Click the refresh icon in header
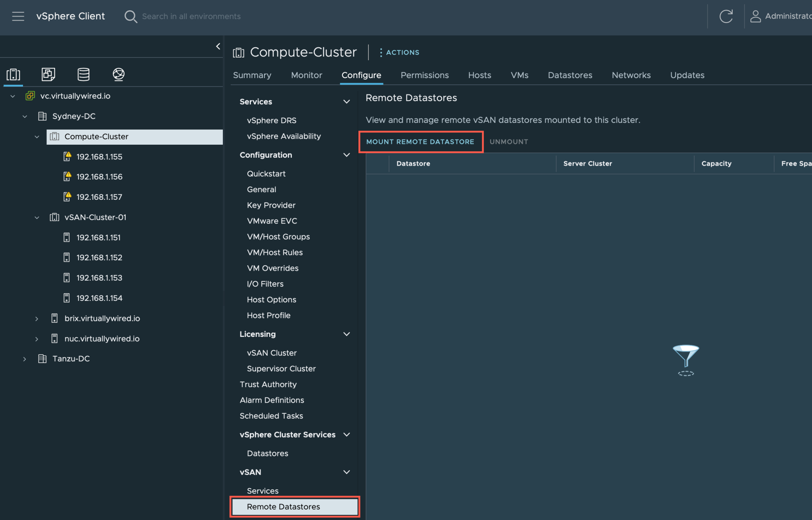Viewport: 812px width, 520px height. (726, 16)
